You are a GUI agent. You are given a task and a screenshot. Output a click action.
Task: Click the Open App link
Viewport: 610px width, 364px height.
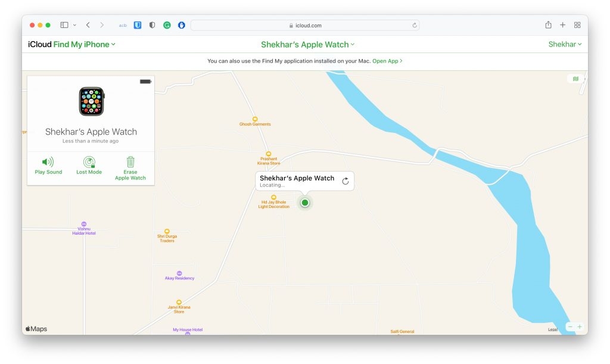point(387,61)
